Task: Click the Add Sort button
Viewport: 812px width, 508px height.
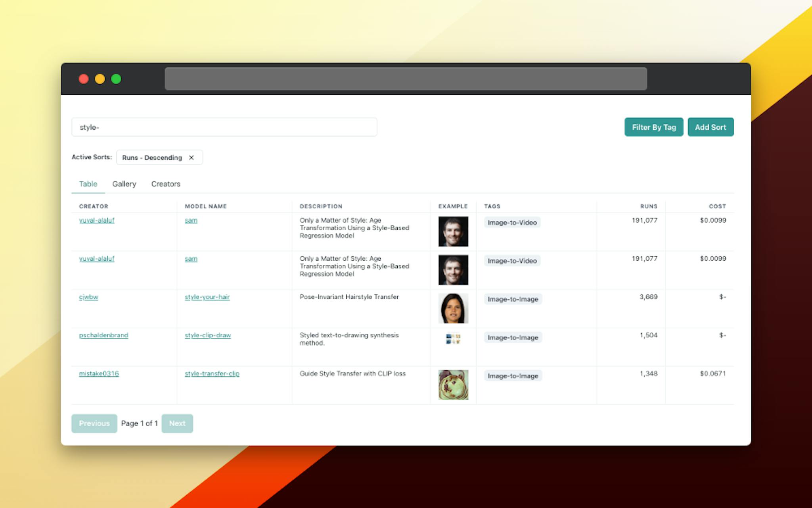Action: point(709,127)
